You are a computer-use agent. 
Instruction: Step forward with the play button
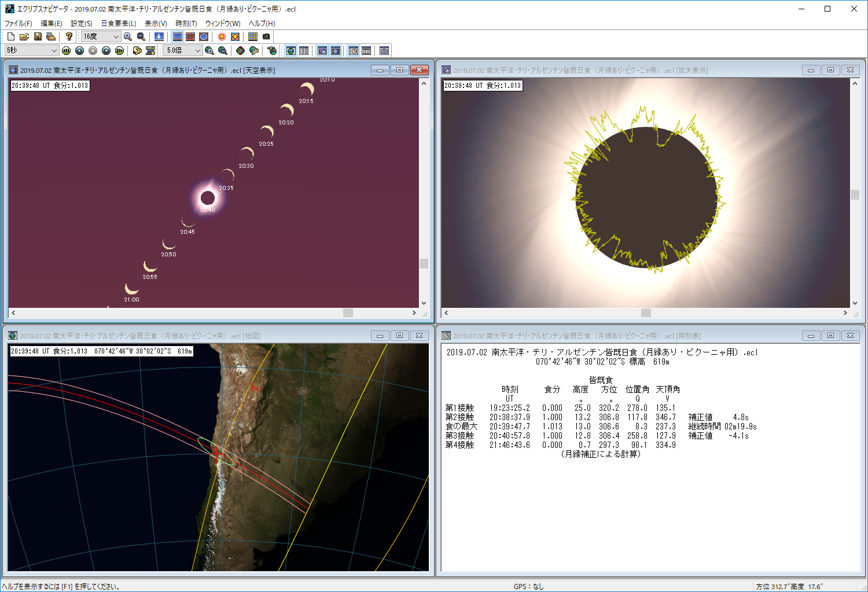pos(106,51)
